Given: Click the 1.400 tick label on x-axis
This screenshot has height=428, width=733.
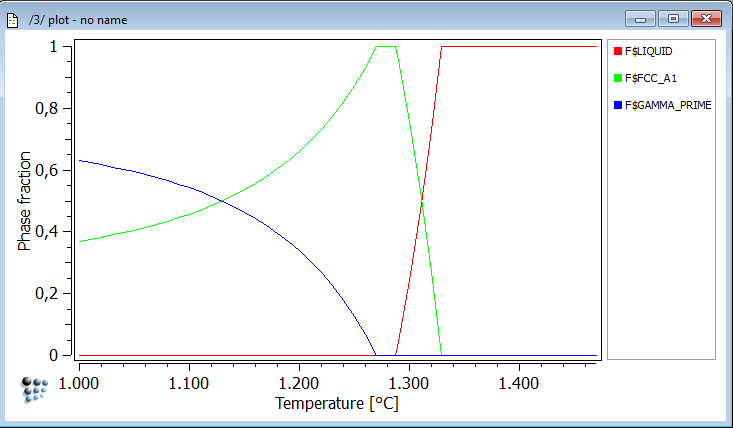Looking at the screenshot, I should coord(516,382).
